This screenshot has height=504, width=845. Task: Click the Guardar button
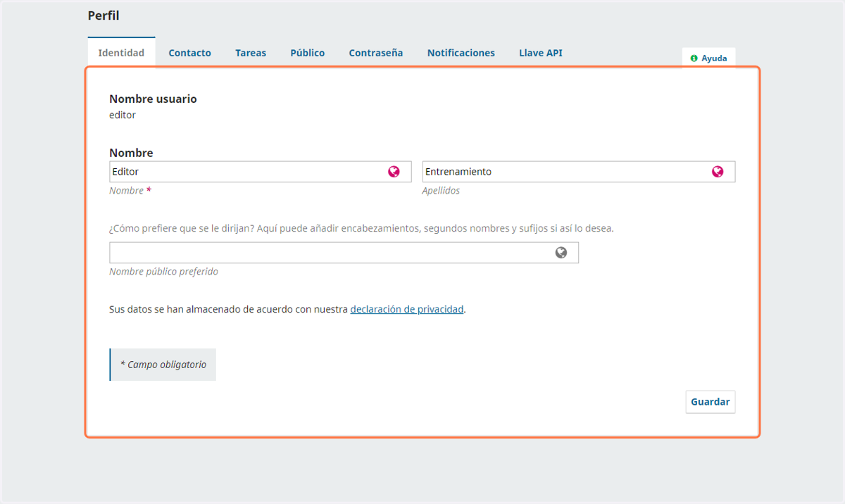[711, 402]
